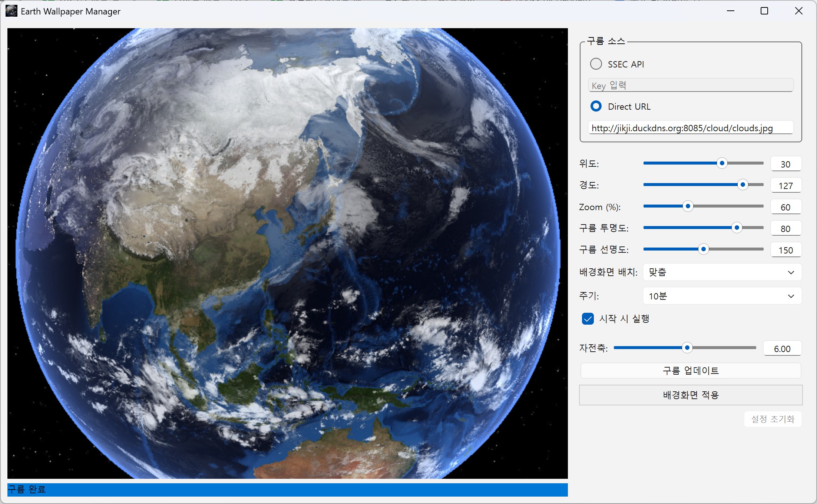Click the 경도 slider handle

click(x=742, y=185)
